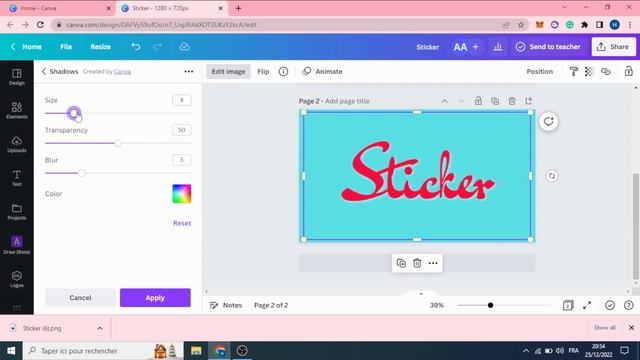Open the shadow Color swatch
This screenshot has width=640, height=360.
[182, 193]
